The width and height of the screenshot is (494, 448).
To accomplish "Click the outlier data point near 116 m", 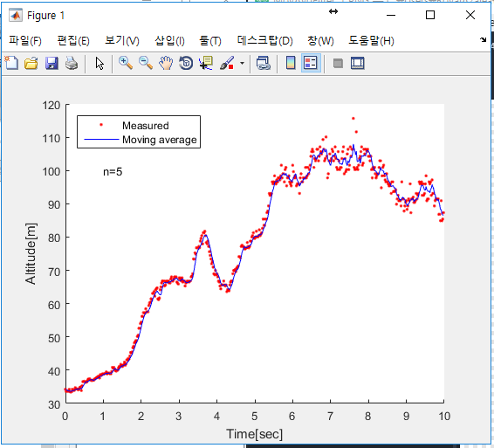I will coord(353,119).
